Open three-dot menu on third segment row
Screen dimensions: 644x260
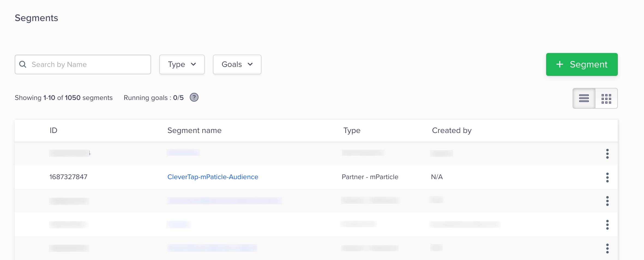[x=607, y=201]
